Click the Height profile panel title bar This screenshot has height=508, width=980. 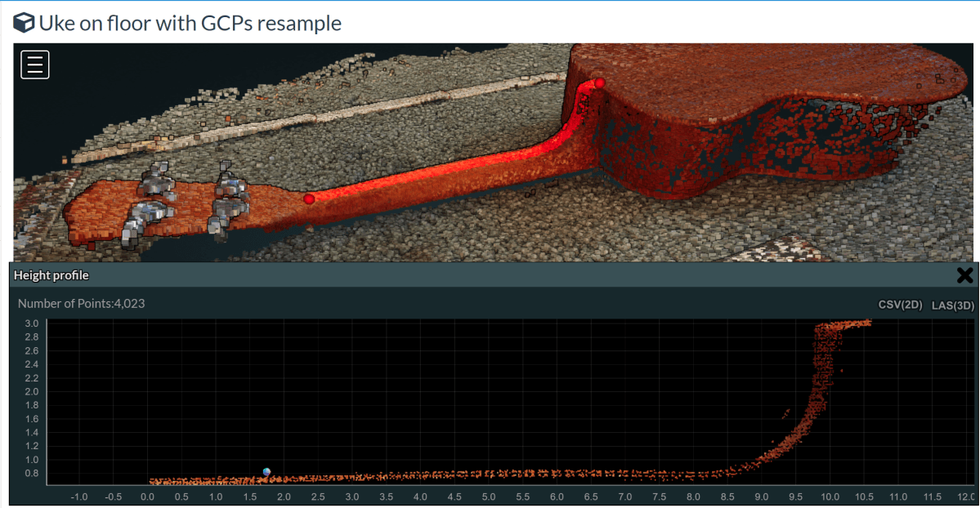pos(51,275)
